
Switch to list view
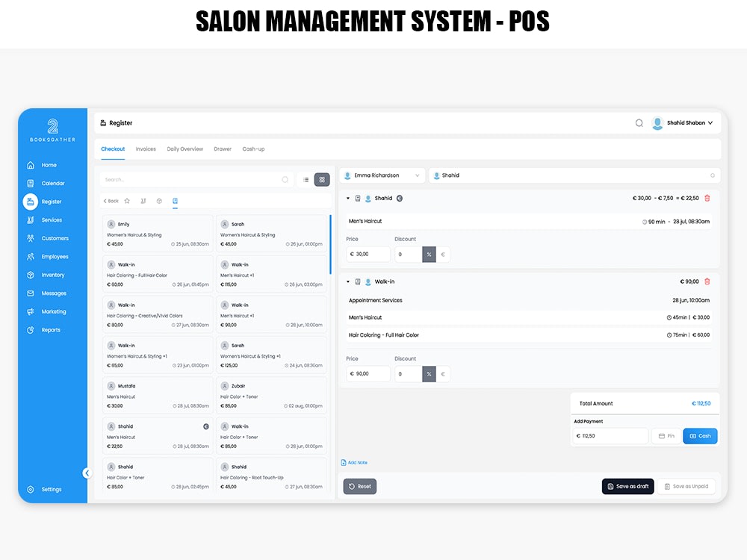coord(306,179)
